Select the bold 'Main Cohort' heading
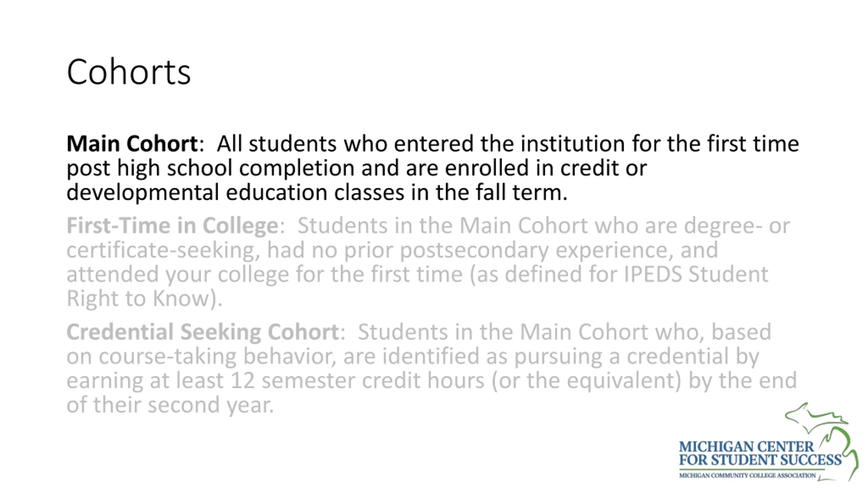This screenshot has width=868, height=488. point(132,144)
